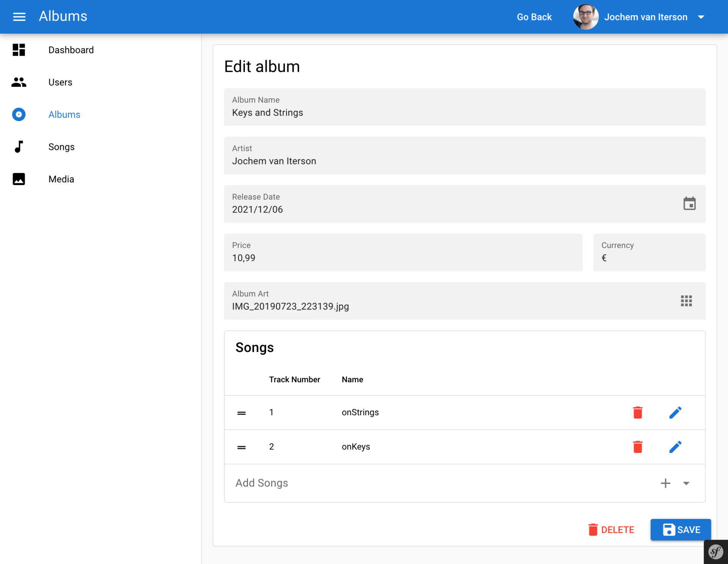Viewport: 728px width, 564px height.
Task: Click the onKeys song name
Action: point(356,447)
